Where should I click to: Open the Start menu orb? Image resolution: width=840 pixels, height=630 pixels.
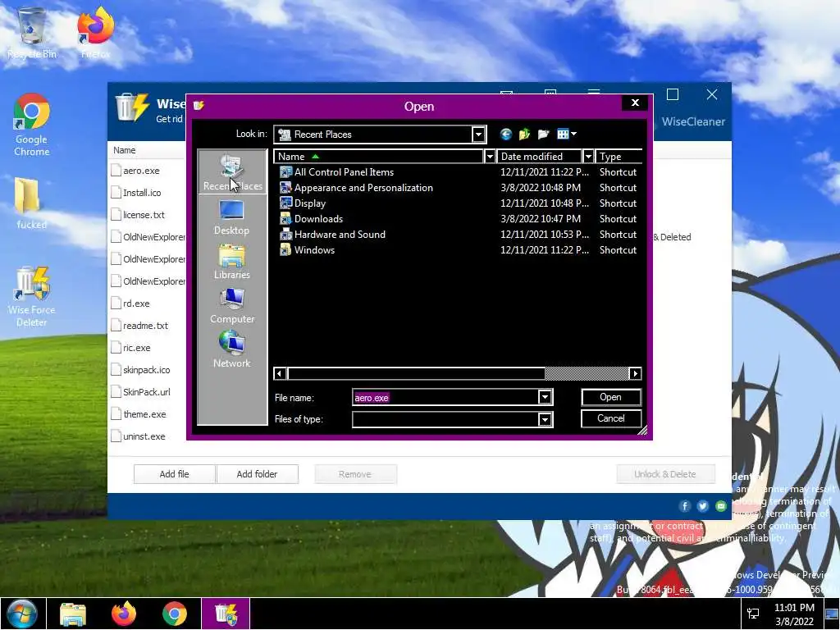click(22, 614)
